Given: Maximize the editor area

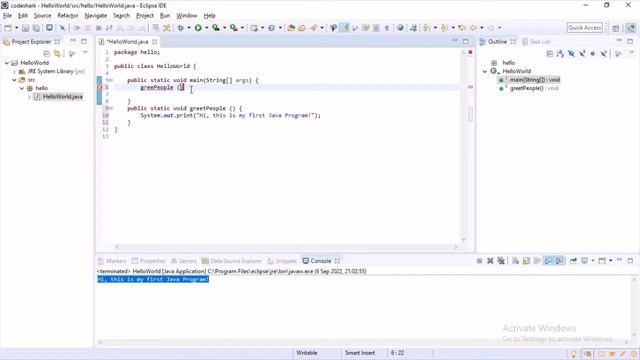Looking at the screenshot, I should pos(466,41).
